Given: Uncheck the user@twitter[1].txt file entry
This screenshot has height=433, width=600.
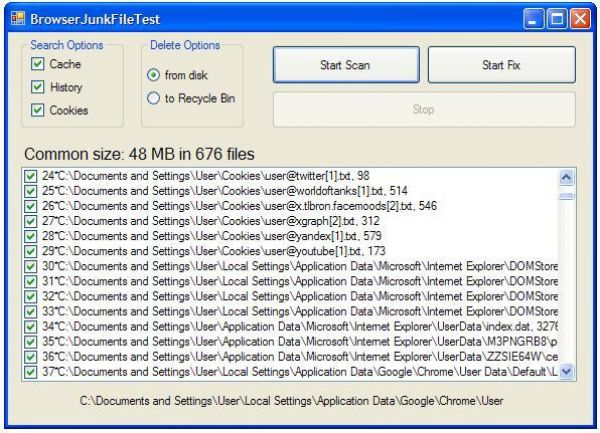Looking at the screenshot, I should (31, 176).
